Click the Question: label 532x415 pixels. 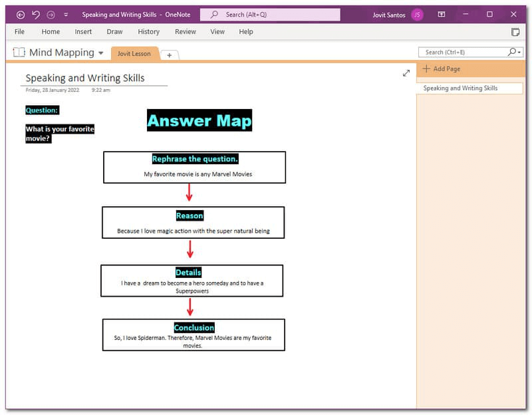[42, 110]
